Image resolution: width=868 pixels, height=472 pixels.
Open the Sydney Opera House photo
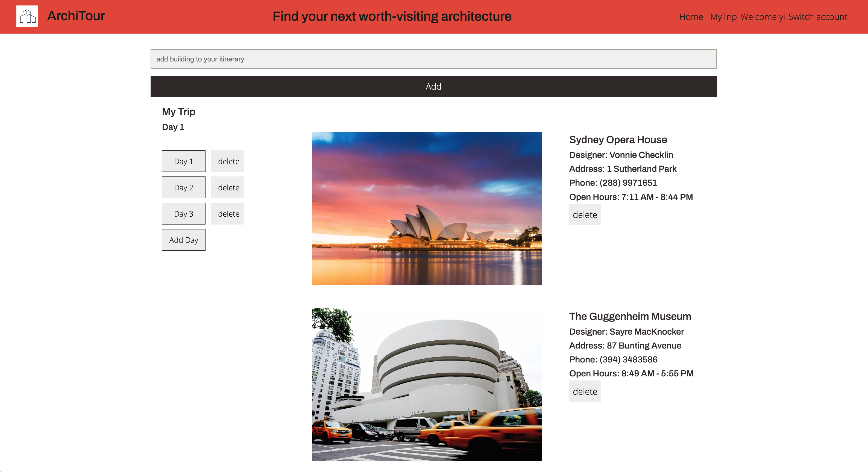[x=427, y=208]
